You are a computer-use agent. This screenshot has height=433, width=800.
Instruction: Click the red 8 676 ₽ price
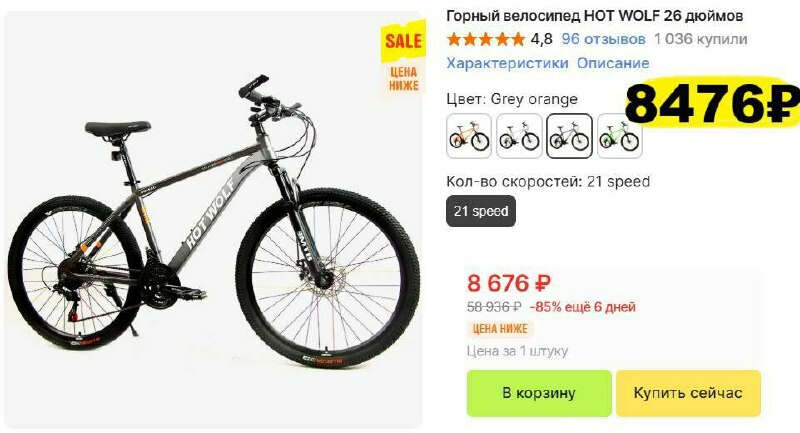(x=509, y=283)
